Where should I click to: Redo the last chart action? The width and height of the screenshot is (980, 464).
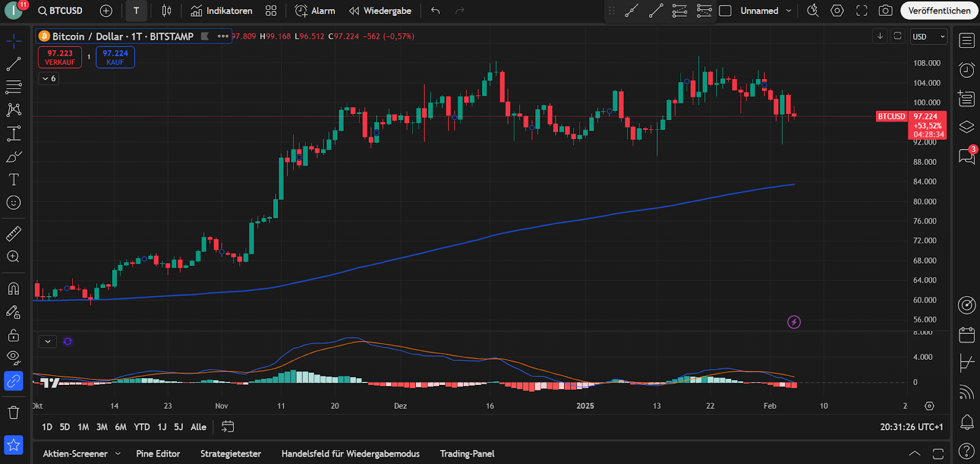point(460,10)
